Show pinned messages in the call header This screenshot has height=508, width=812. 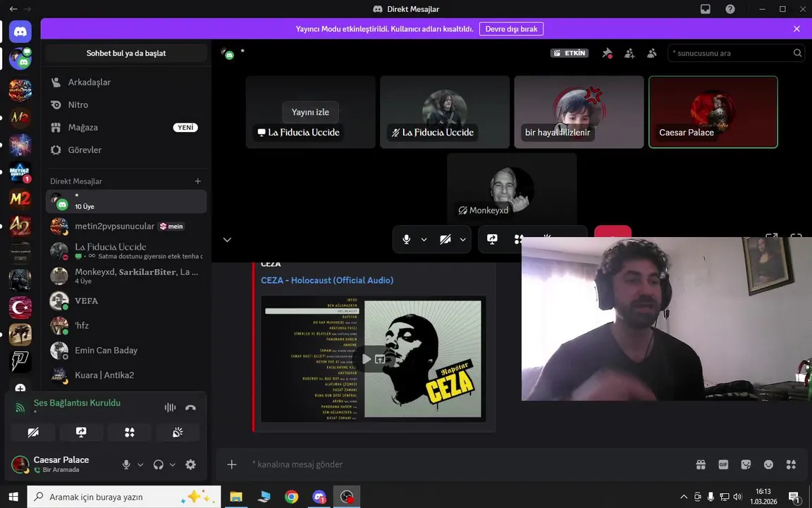click(x=607, y=53)
